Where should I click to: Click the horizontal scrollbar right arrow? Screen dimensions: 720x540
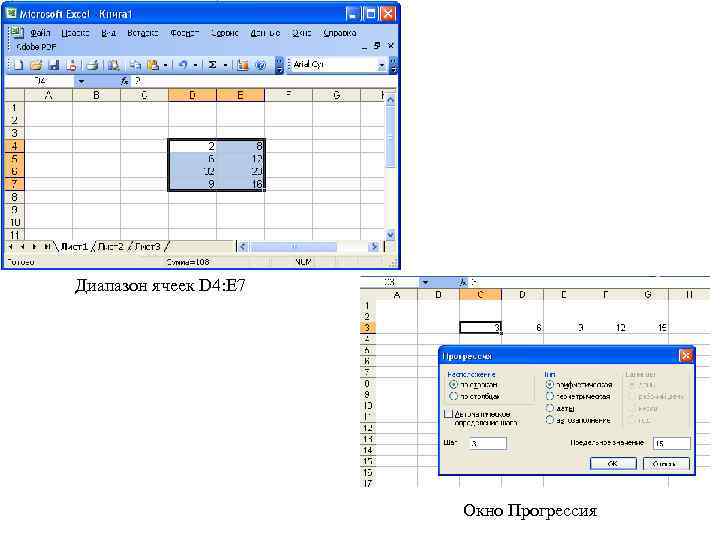point(373,247)
